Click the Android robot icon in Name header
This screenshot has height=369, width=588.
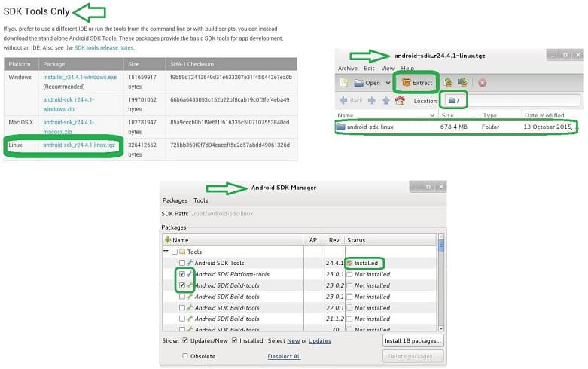(168, 239)
